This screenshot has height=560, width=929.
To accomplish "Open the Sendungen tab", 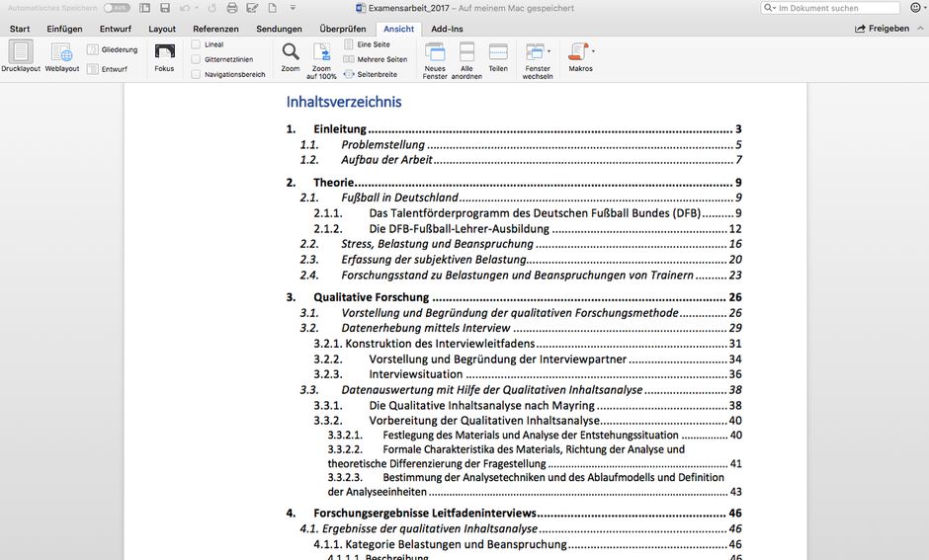I will coord(279,29).
